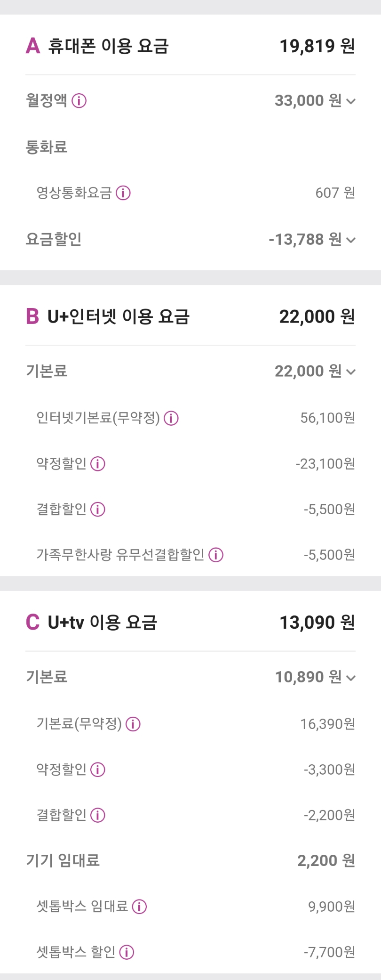Open info for 영상통화요금
The width and height of the screenshot is (381, 980).
pos(123,193)
